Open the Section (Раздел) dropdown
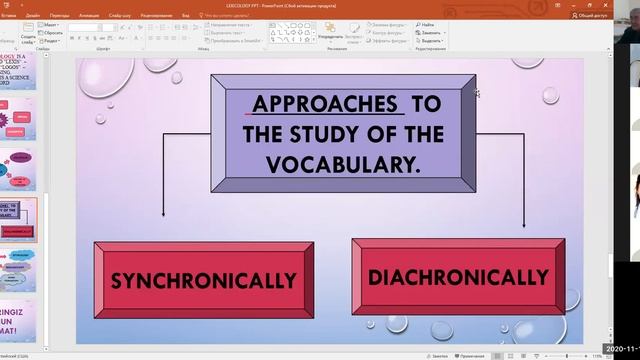Screen dimensions: 640x360 (49, 41)
